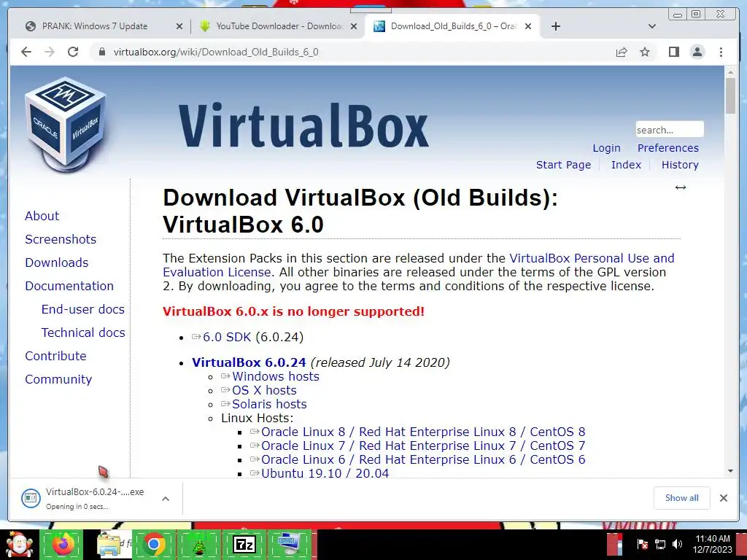Download the Oracle Linux 7 package
Screen dimensions: 747x560
coord(423,446)
